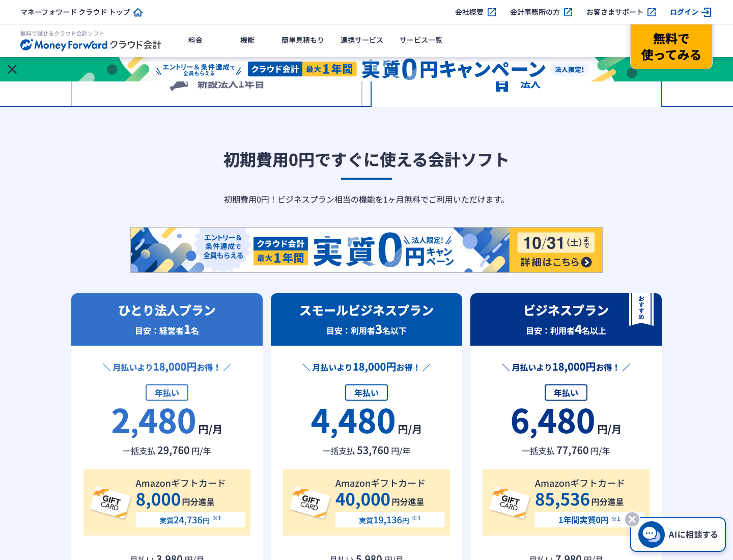Image resolution: width=733 pixels, height=560 pixels.
Task: Open the サービス一覧 menu item
Action: [x=421, y=40]
